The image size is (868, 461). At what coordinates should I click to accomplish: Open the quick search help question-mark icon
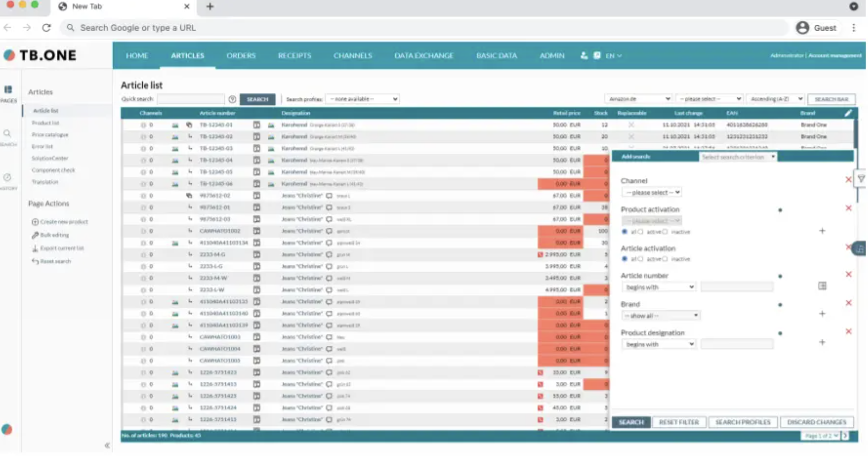pyautogui.click(x=233, y=99)
